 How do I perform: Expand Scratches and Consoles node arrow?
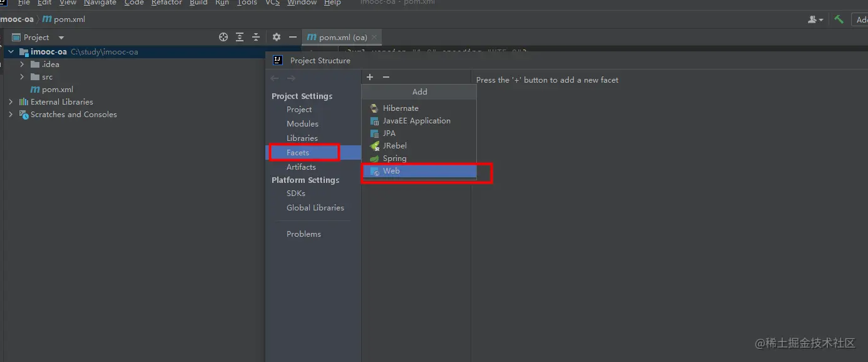tap(11, 115)
